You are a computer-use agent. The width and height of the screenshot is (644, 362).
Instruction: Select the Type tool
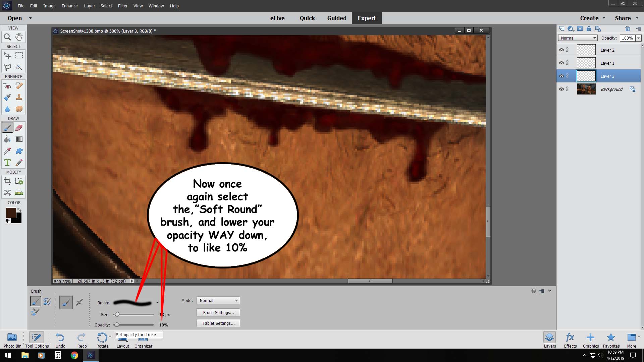pyautogui.click(x=7, y=163)
